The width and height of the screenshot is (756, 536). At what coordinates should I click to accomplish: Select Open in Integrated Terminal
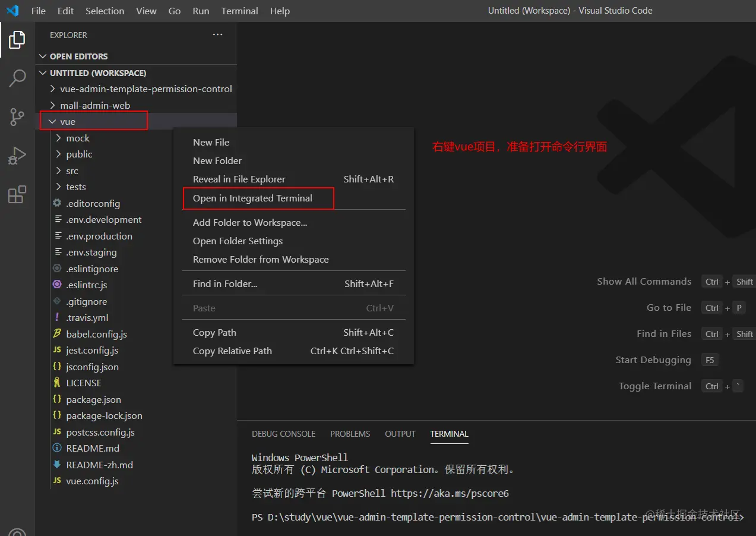click(293, 198)
